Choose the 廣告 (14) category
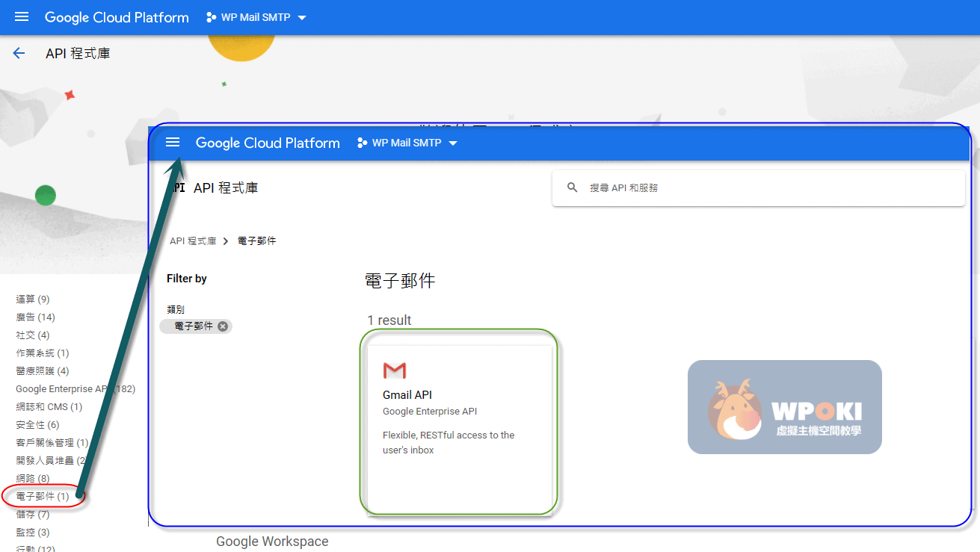 coord(35,317)
